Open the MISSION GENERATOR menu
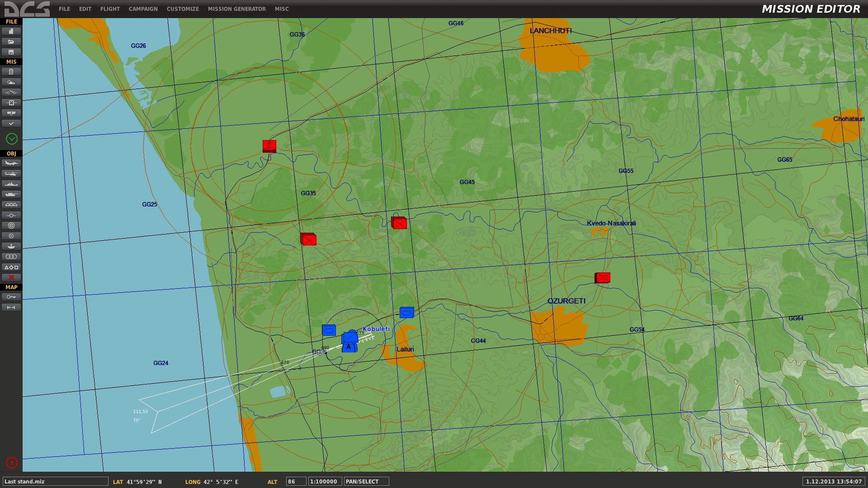 [237, 9]
